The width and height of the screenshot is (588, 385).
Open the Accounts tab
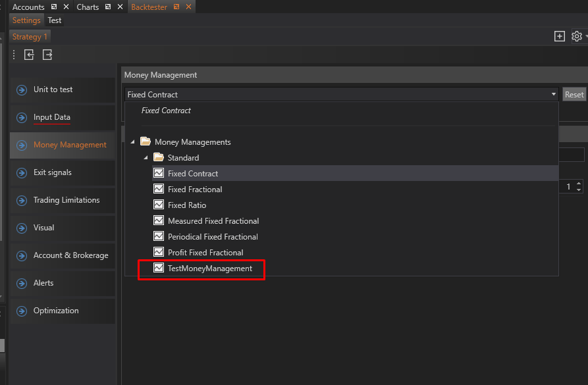click(28, 7)
